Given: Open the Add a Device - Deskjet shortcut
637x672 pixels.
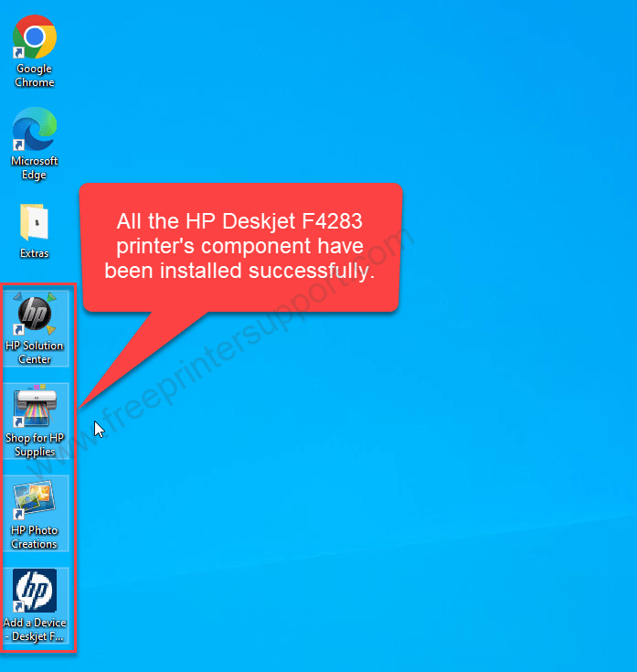Looking at the screenshot, I should coord(34,590).
